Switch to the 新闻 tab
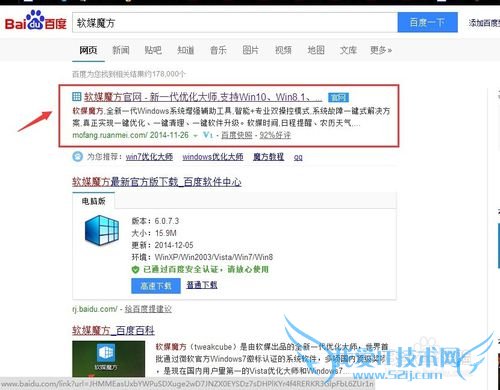 (121, 50)
